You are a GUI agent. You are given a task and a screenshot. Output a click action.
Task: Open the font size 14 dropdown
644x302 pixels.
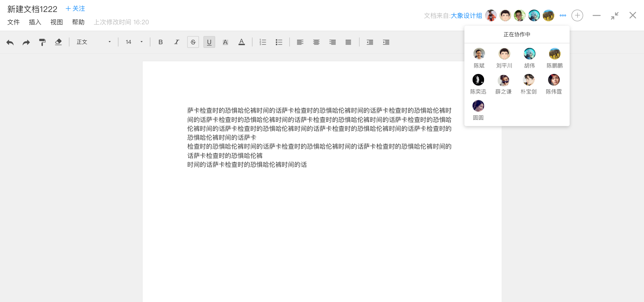[x=134, y=42]
